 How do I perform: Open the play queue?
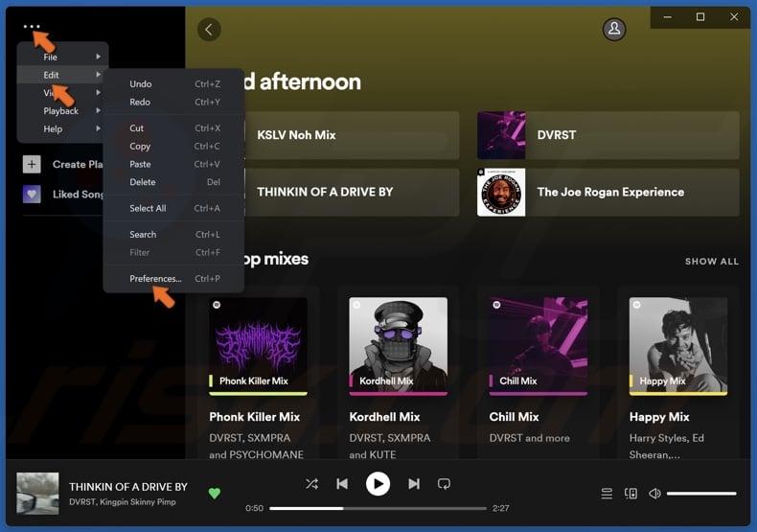pos(607,494)
